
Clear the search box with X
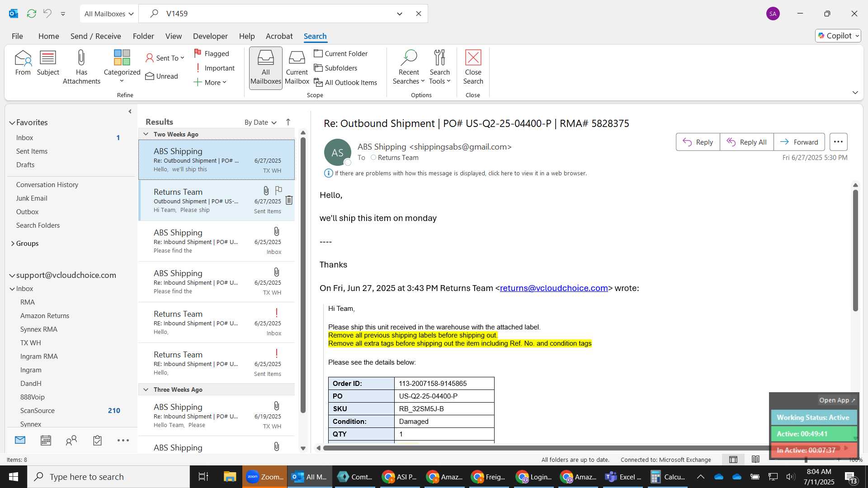pos(419,14)
